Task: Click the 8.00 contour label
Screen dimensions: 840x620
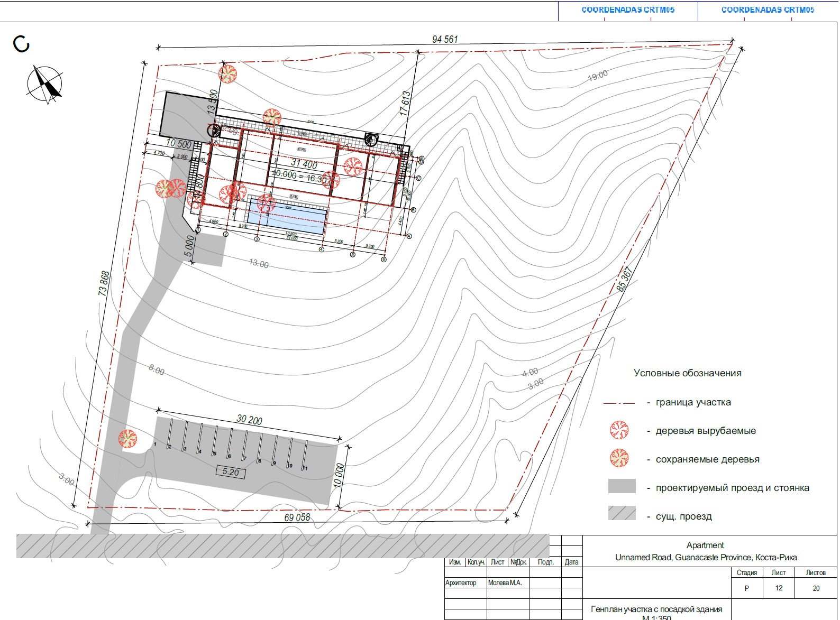Action: tap(157, 371)
